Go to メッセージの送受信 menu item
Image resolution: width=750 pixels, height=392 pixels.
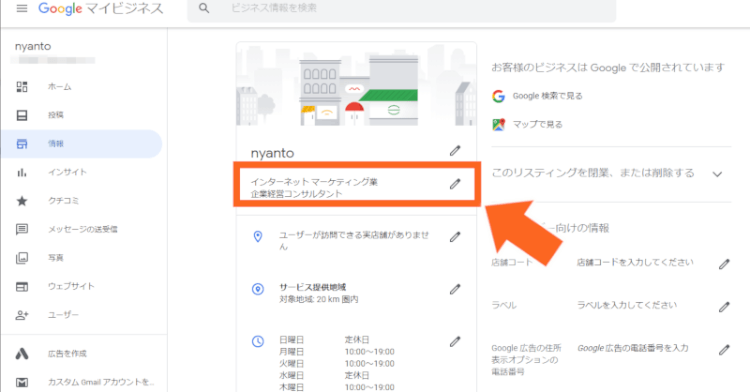[83, 229]
